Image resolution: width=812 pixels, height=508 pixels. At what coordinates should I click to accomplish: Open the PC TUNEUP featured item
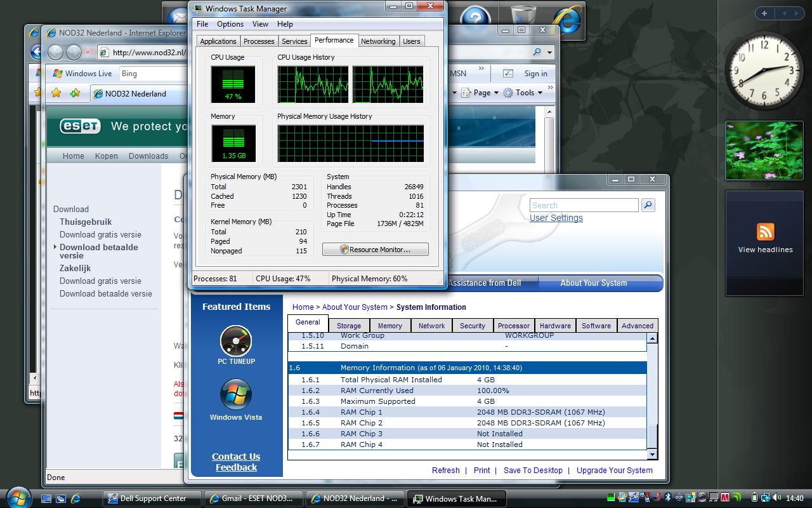[x=236, y=345]
